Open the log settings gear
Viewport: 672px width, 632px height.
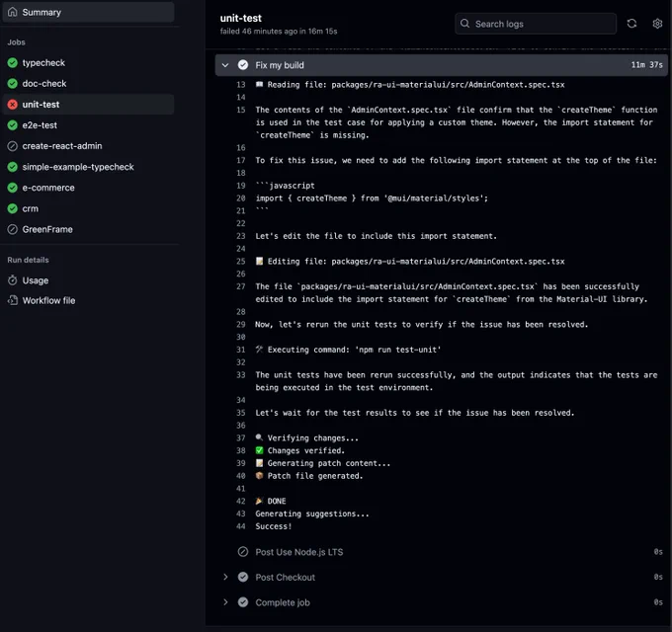click(657, 24)
